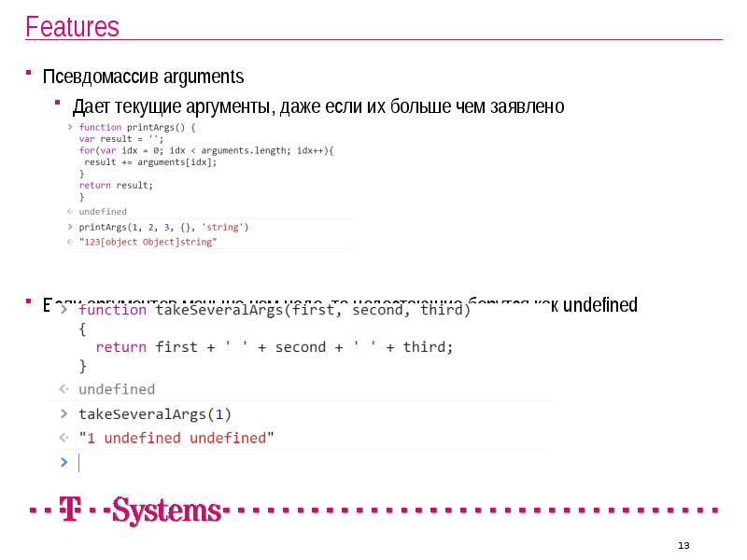This screenshot has width=747, height=560.
Task: Click the return arrow beside small "undefined" output
Action: tap(70, 212)
